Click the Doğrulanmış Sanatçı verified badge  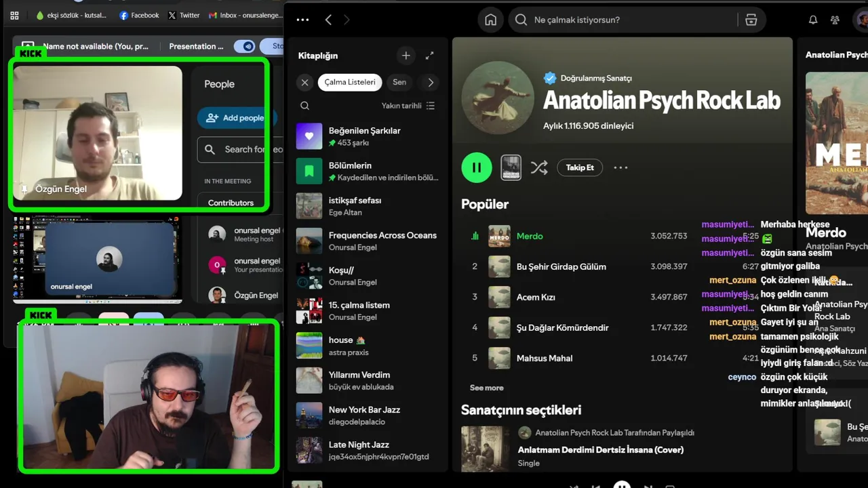point(550,78)
